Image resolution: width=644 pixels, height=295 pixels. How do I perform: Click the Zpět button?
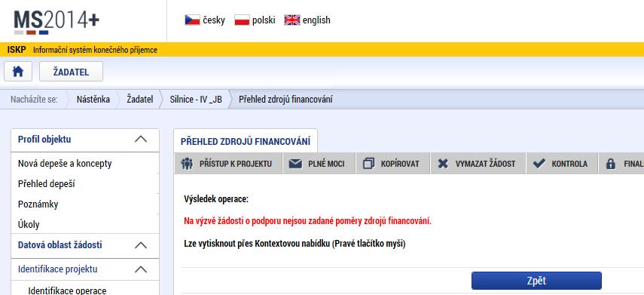536,281
